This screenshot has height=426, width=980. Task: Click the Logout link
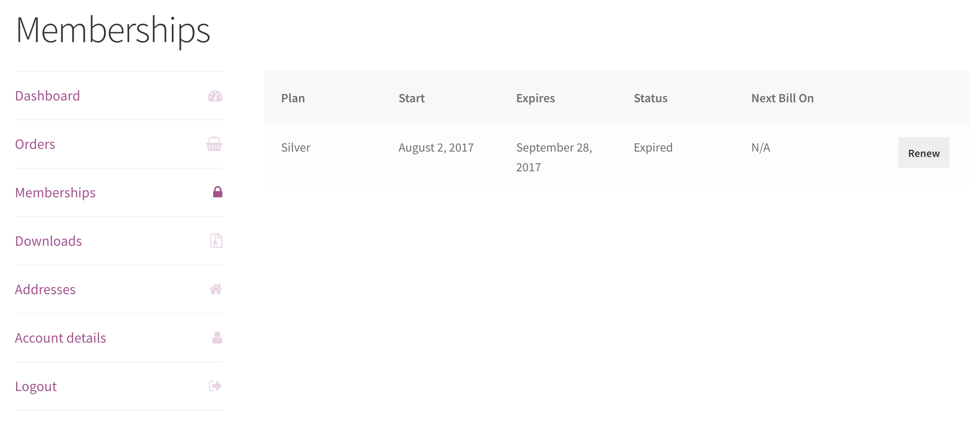pyautogui.click(x=36, y=387)
